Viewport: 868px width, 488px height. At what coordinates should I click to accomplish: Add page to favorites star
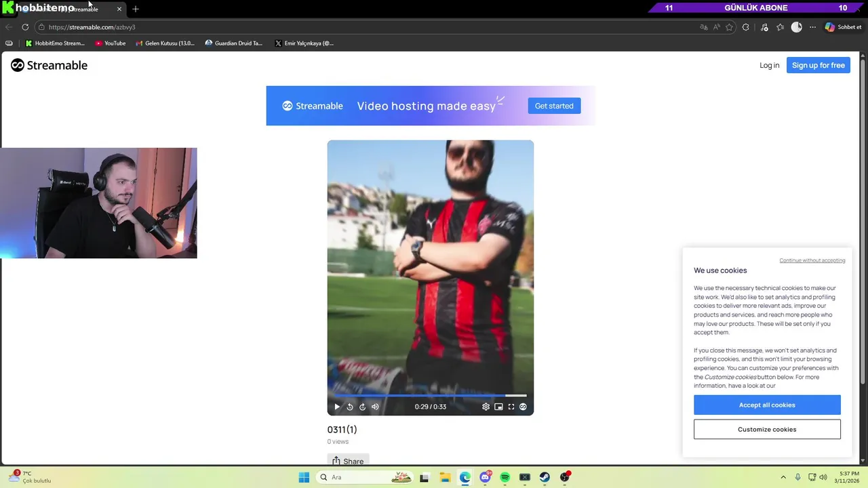(730, 27)
